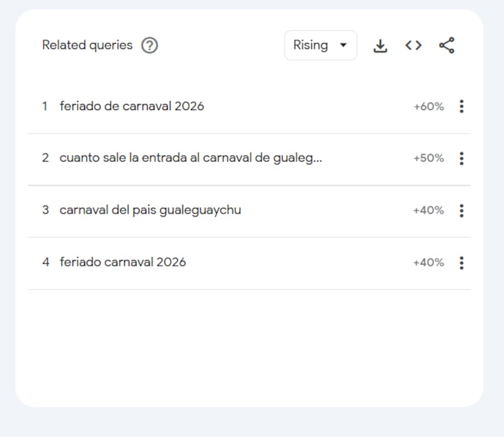Click the share icon for Related queries

(x=447, y=45)
